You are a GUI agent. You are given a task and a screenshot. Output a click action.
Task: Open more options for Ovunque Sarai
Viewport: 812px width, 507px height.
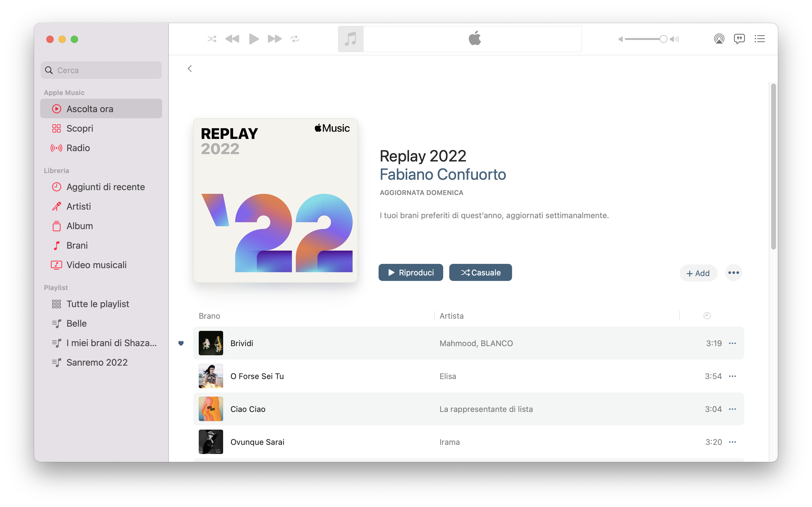tap(732, 441)
